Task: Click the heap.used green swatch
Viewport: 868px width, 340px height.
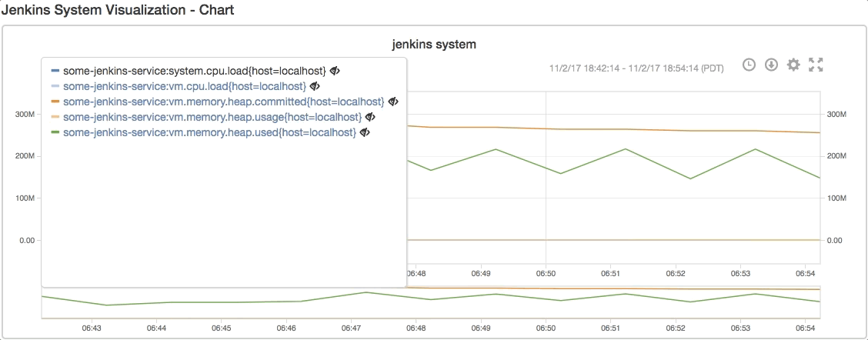Action: pyautogui.click(x=55, y=133)
